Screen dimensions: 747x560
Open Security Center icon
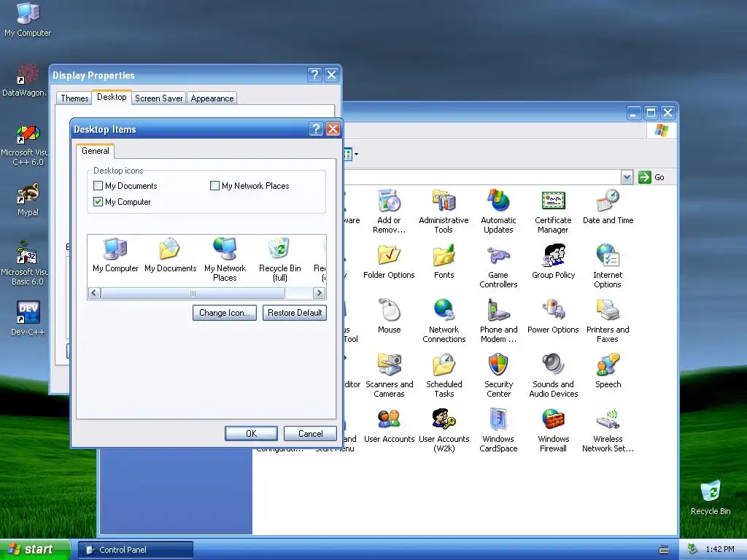click(x=498, y=376)
